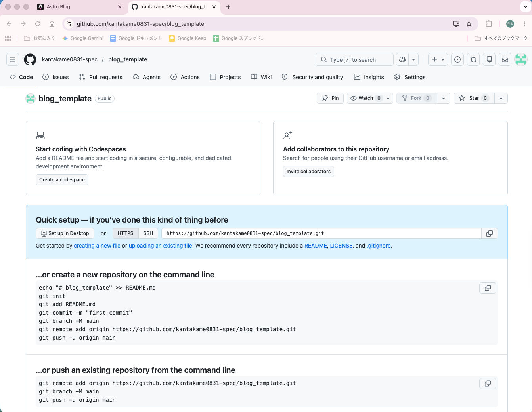Open the pull requests header icon

[473, 59]
